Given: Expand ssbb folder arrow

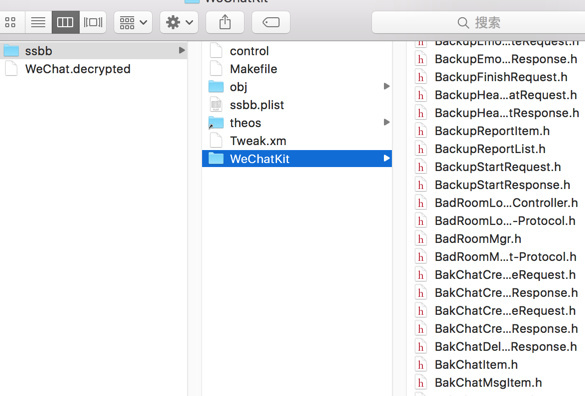Looking at the screenshot, I should [182, 50].
